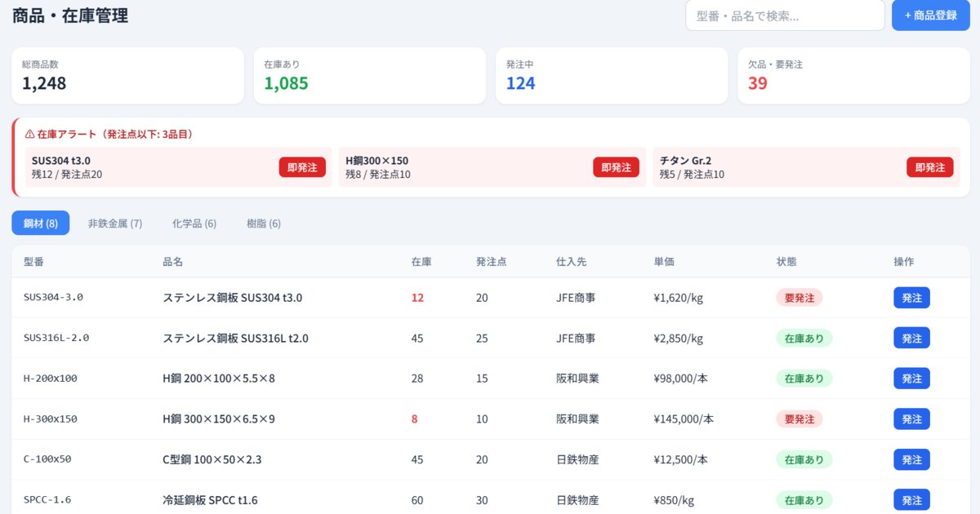Click model number SUS316L-2.0
980x514 pixels.
[x=56, y=338]
